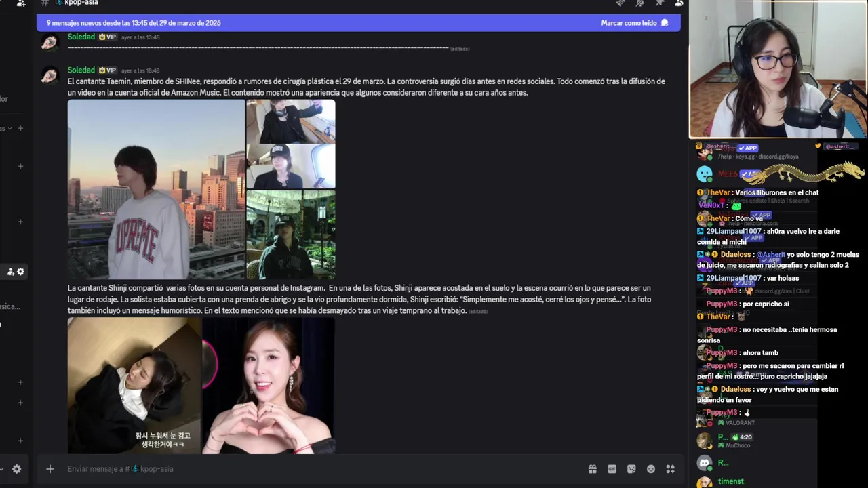Open Soledad's avatar on the 13:45 message
Image resolution: width=868 pixels, height=488 pixels.
click(x=49, y=43)
